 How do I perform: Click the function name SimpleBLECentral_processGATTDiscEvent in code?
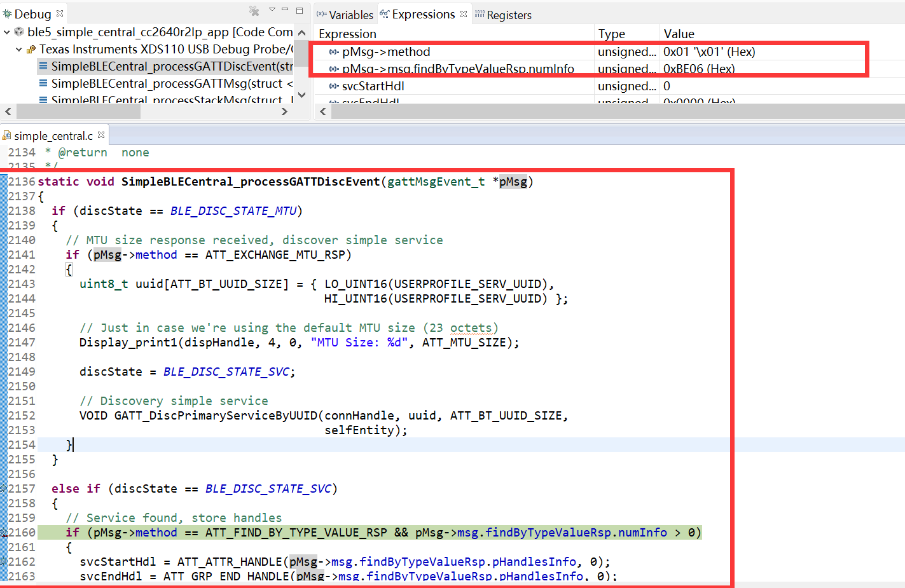[251, 181]
